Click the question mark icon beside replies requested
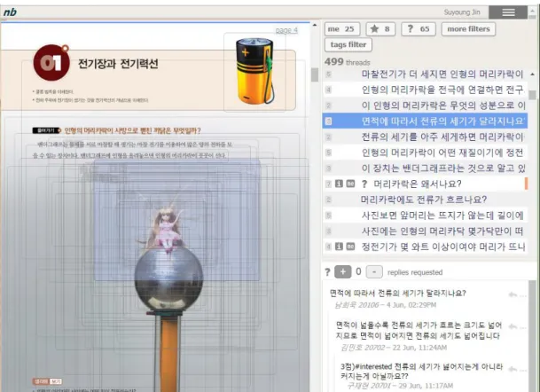The height and width of the screenshot is (392, 540). coord(327,272)
